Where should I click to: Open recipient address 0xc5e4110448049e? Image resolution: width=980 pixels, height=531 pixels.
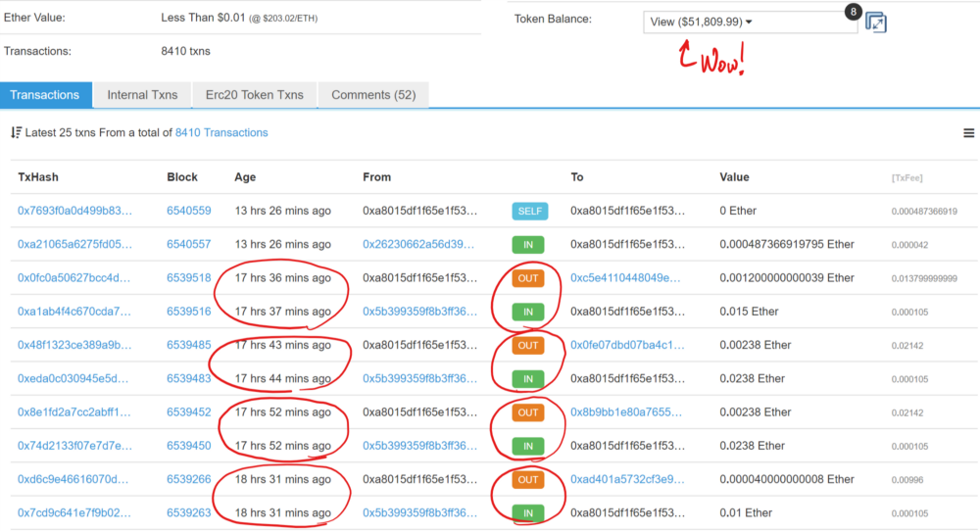click(625, 278)
